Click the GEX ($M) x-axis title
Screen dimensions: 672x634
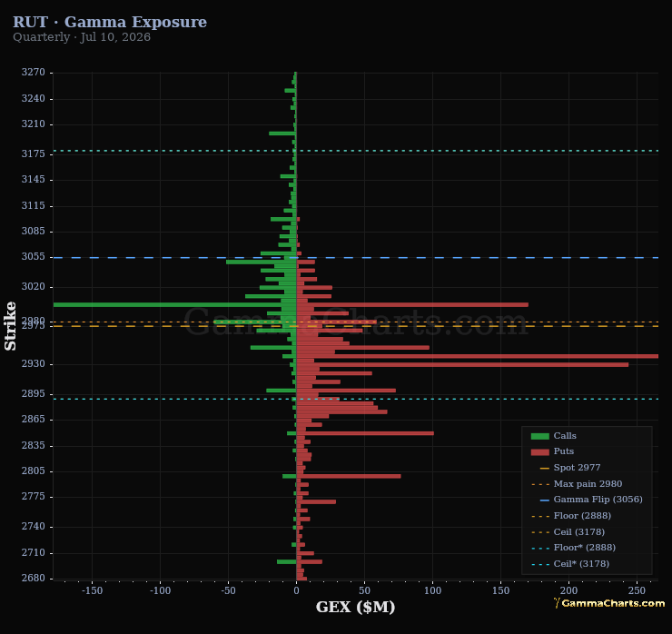pyautogui.click(x=355, y=607)
